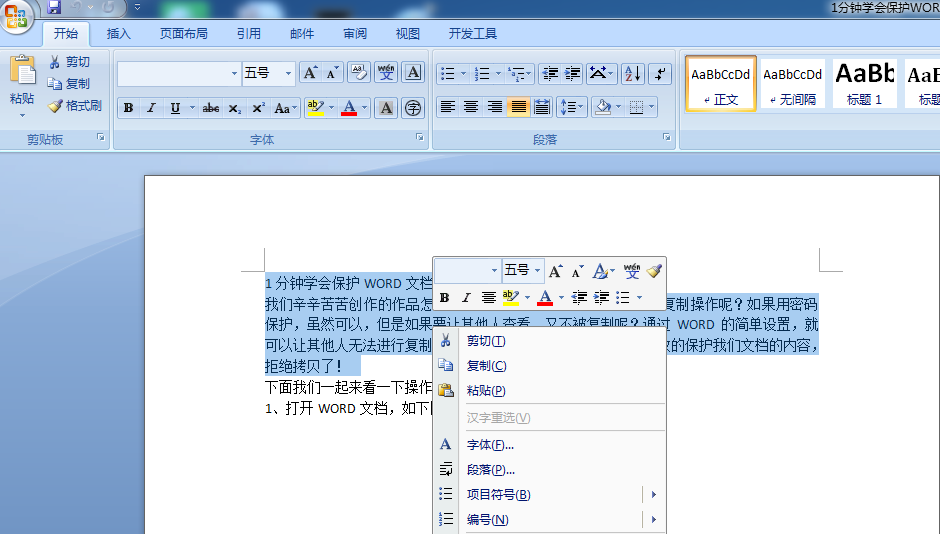940x534 pixels.
Task: Open borders dropdown in ribbon
Action: pyautogui.click(x=651, y=107)
